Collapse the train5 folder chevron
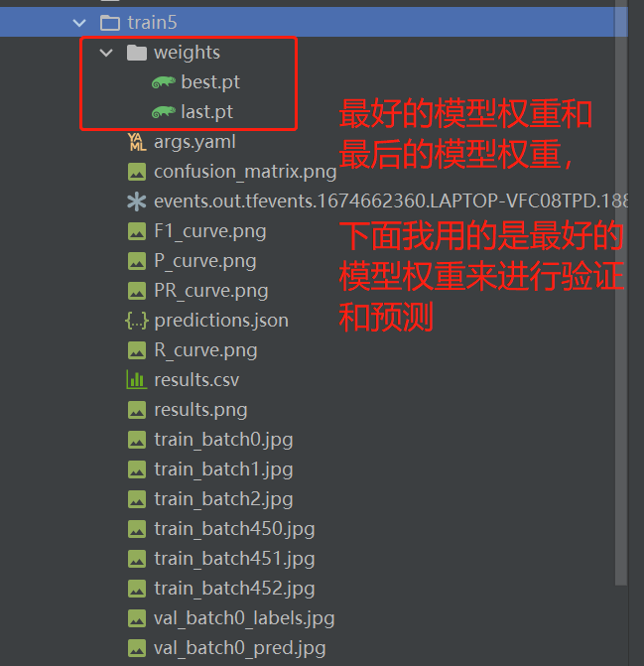Screen dimensions: 644x666 click(x=79, y=23)
